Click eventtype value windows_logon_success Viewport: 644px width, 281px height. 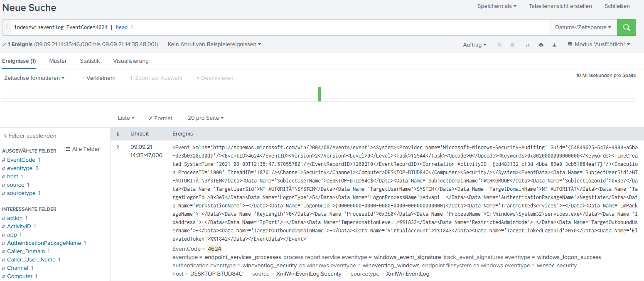[x=569, y=257]
